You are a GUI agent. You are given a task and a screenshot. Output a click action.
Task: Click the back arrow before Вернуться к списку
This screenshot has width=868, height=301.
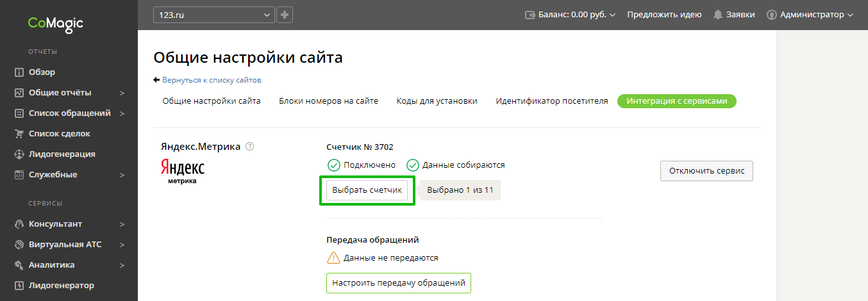coord(156,80)
